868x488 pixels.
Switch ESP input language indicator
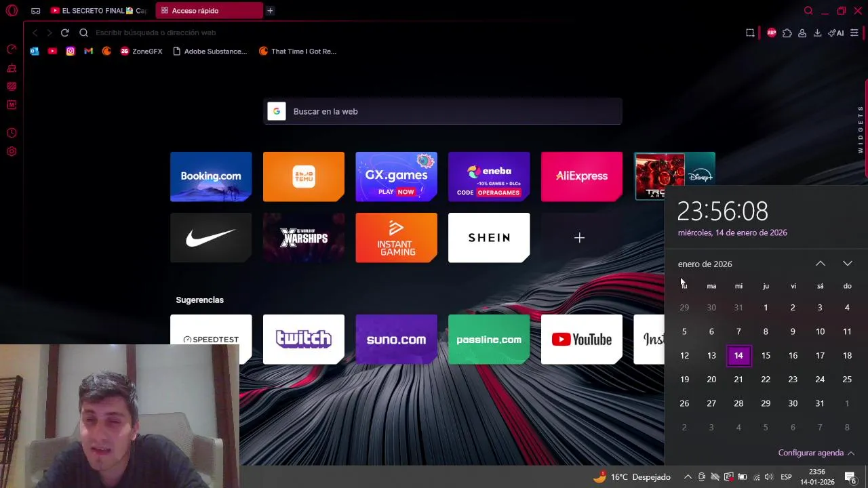pyautogui.click(x=786, y=477)
